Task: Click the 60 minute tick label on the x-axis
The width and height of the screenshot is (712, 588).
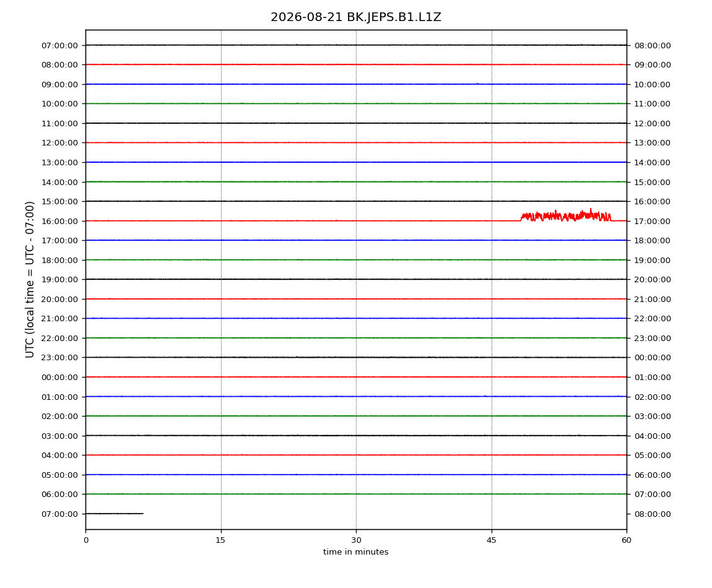Action: 627,540
